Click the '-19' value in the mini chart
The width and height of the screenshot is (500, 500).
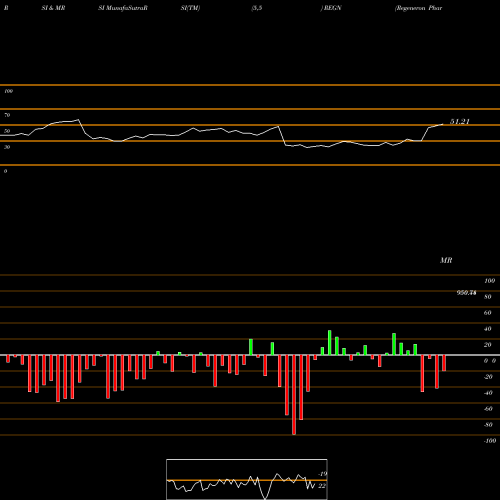(322, 474)
